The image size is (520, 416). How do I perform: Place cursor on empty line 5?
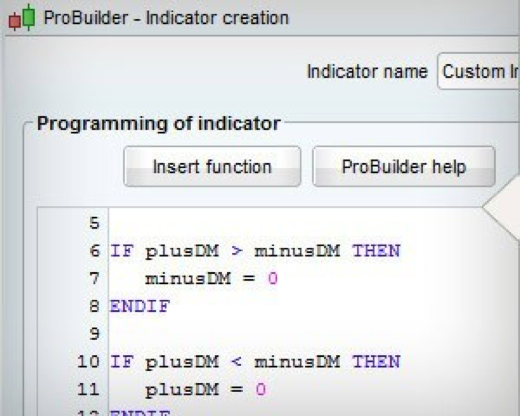click(297, 223)
